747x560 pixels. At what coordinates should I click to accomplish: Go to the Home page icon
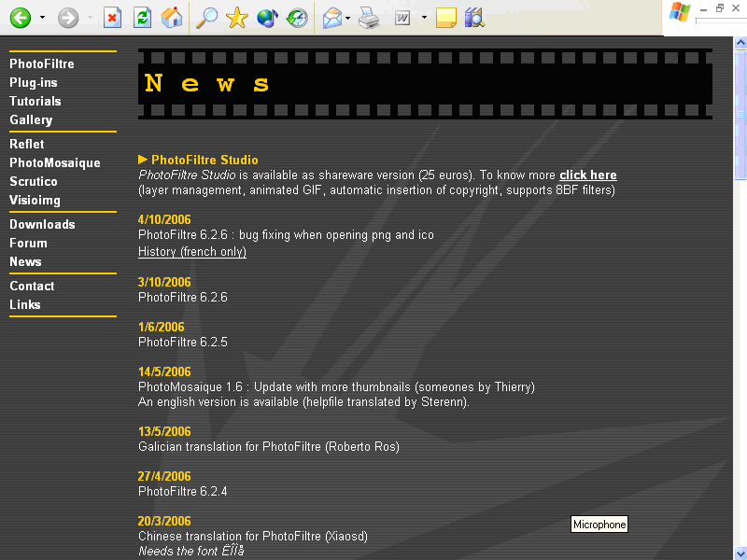[172, 18]
